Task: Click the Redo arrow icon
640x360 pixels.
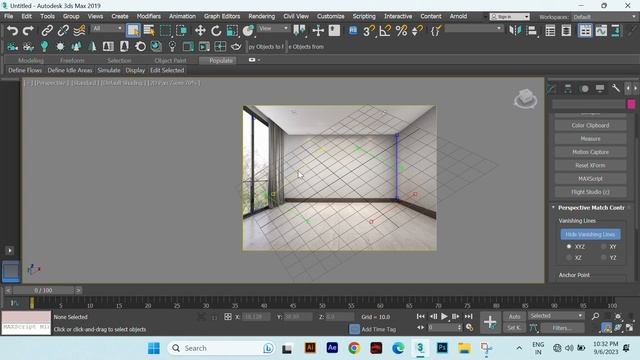Action: (28, 31)
